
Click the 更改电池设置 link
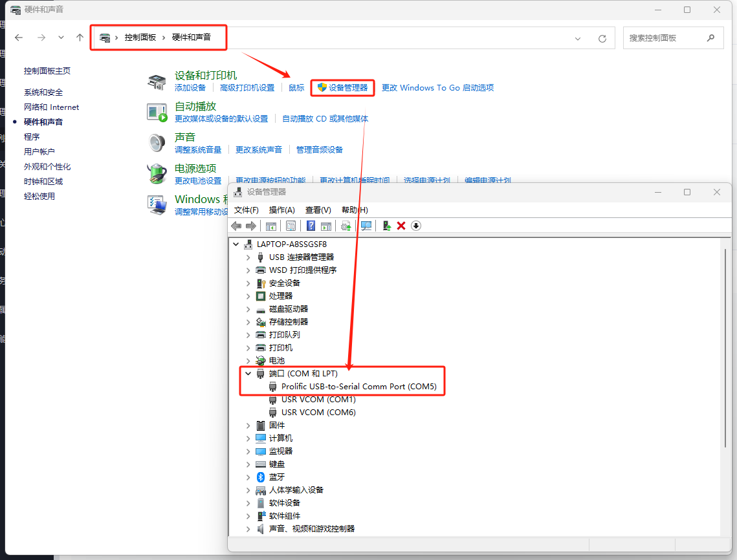click(198, 181)
